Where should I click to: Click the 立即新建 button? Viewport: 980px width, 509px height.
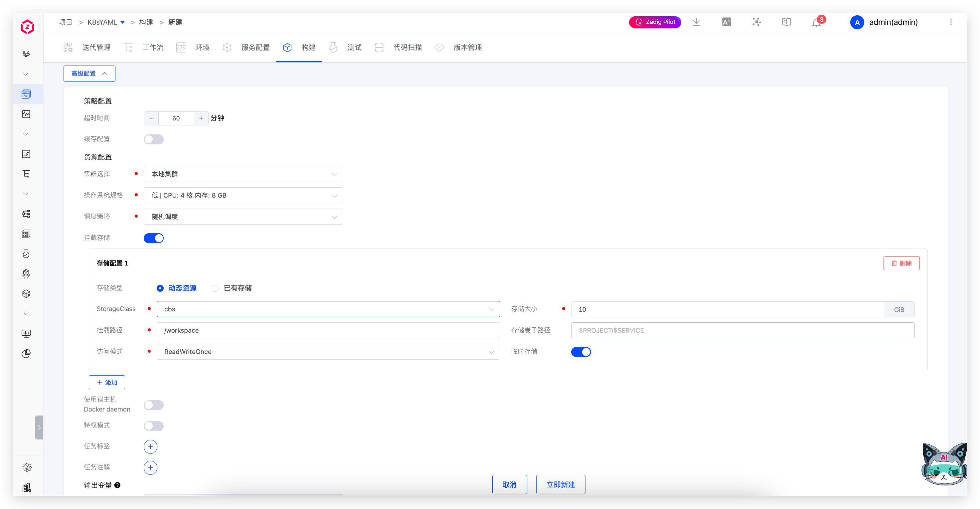[x=561, y=485]
